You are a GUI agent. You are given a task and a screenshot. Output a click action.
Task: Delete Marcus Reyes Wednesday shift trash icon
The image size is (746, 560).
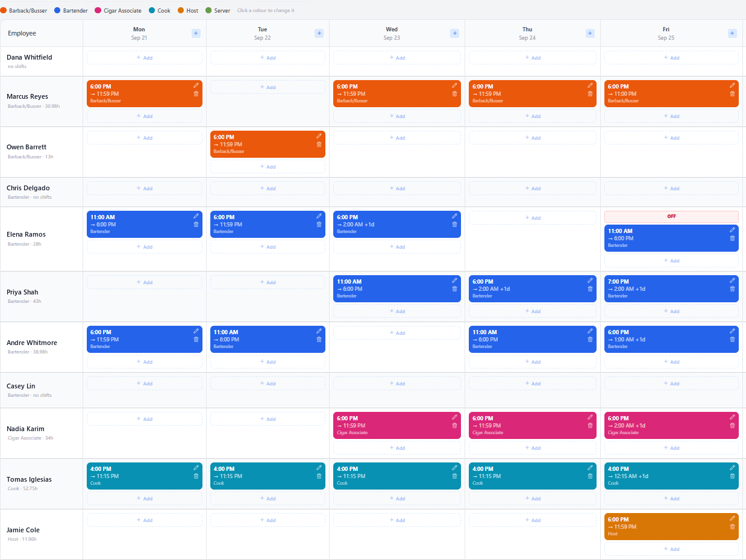click(x=454, y=94)
